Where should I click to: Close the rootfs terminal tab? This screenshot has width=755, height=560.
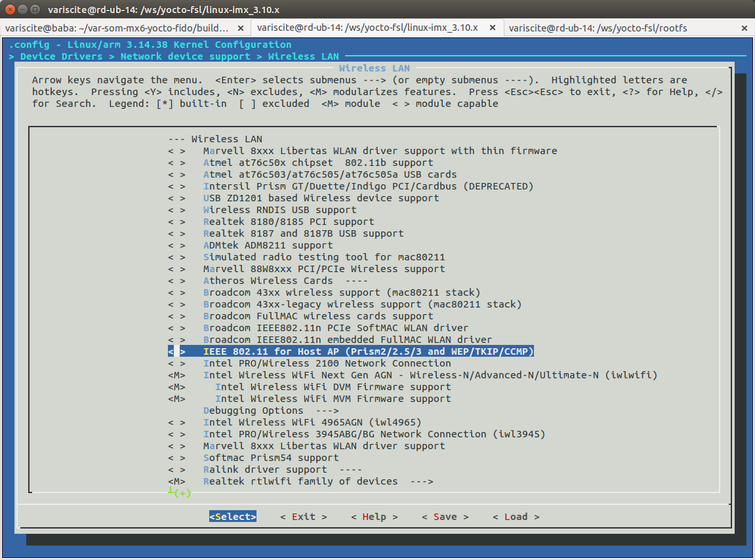(x=745, y=28)
